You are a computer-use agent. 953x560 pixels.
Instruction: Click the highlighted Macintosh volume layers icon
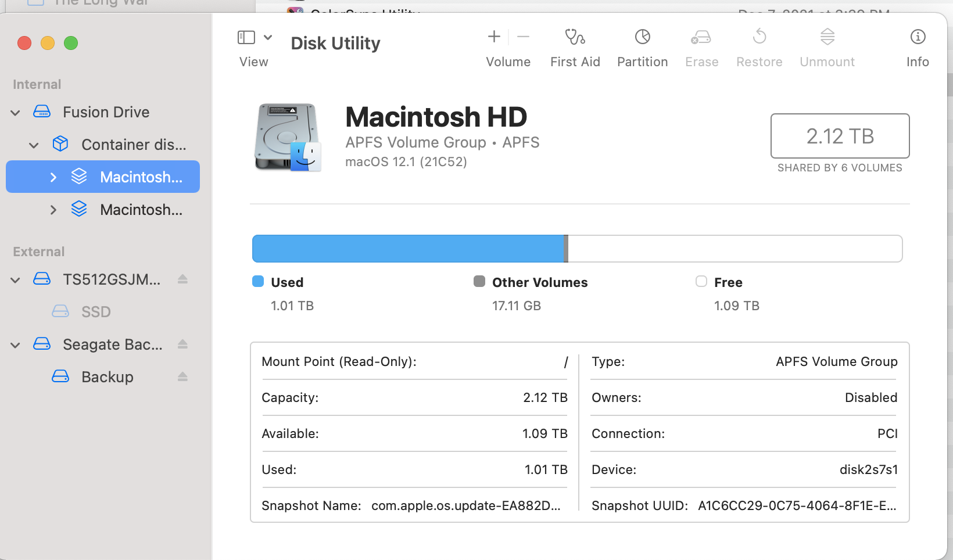point(79,177)
